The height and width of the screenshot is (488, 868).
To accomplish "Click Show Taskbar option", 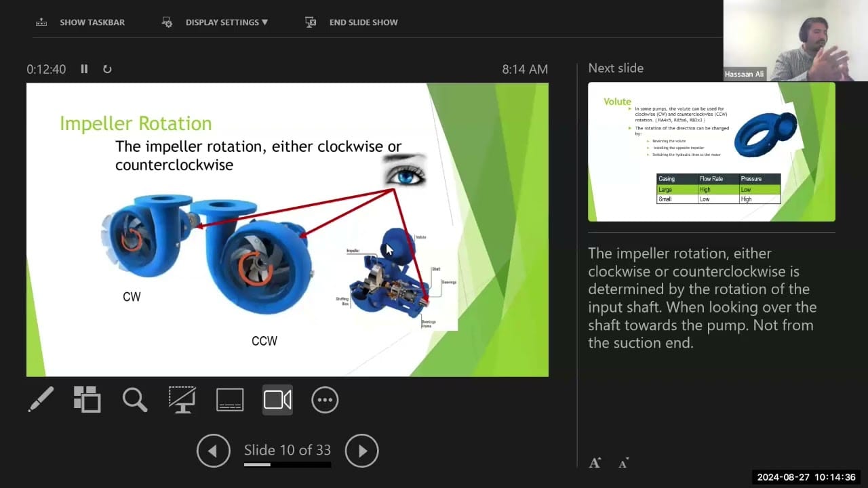I will [x=81, y=22].
